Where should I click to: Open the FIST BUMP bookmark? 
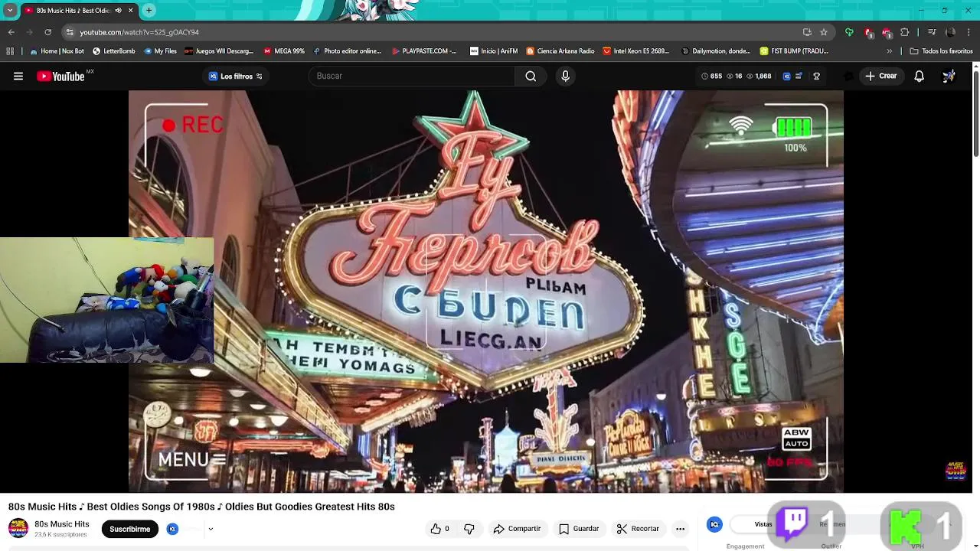tap(794, 51)
